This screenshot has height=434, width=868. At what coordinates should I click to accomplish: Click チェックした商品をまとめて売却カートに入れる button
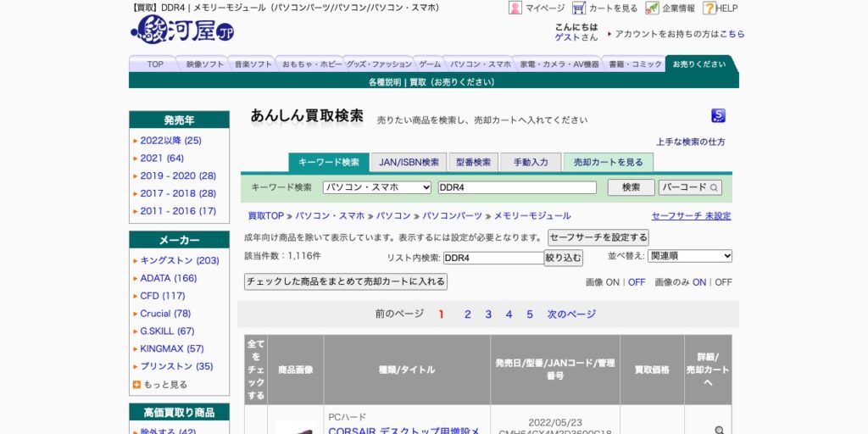click(346, 281)
